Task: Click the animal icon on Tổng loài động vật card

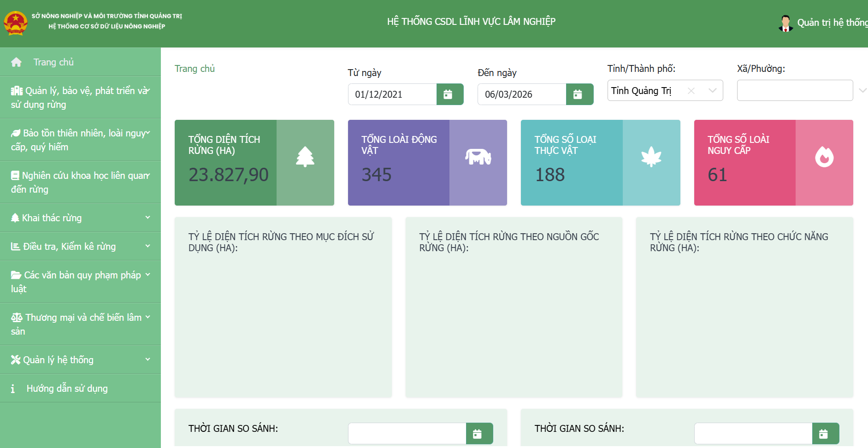Action: click(x=478, y=157)
